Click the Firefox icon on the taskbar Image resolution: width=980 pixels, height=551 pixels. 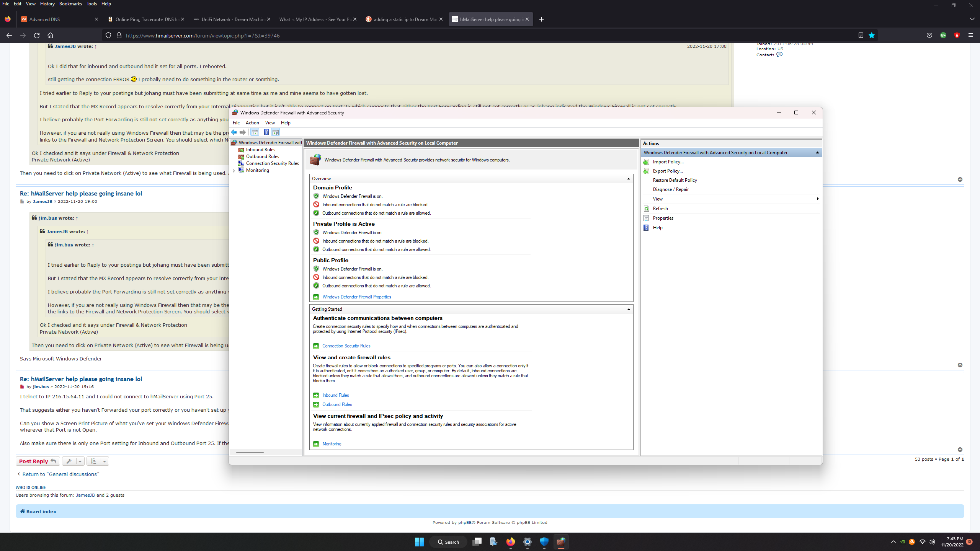click(511, 542)
